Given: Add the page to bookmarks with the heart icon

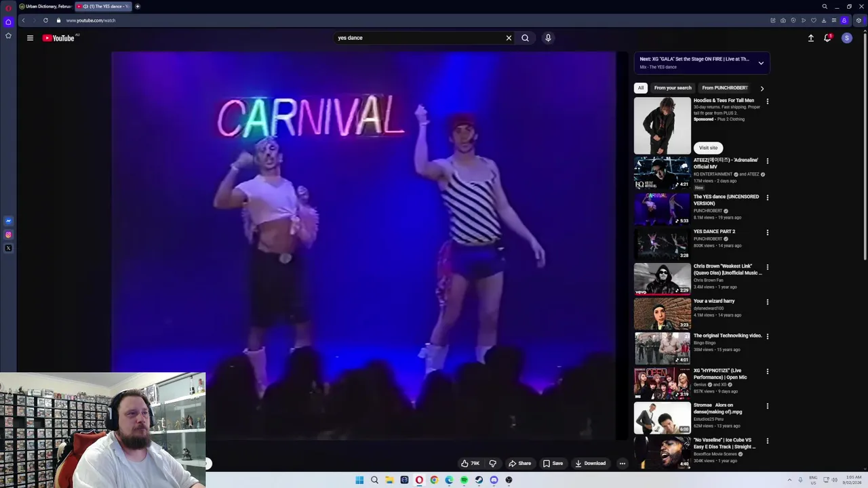Looking at the screenshot, I should click(814, 20).
